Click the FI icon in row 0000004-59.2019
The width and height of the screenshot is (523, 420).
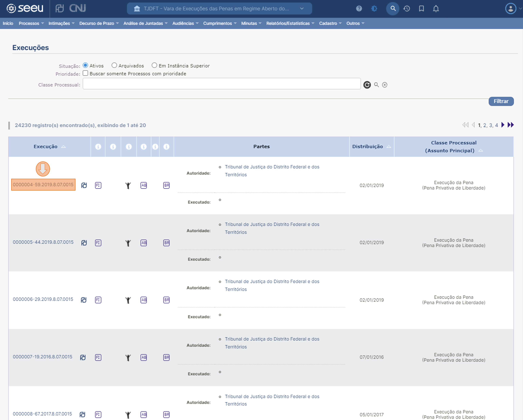98,185
